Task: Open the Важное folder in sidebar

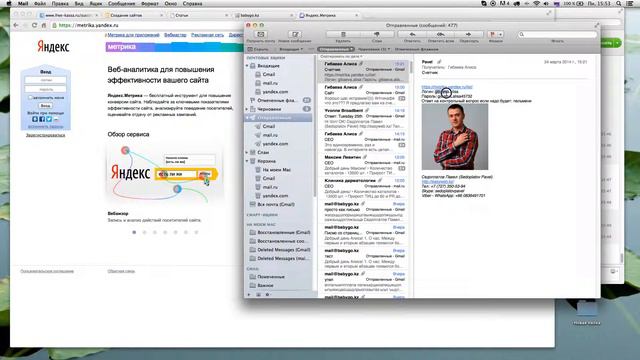Action: pos(265,285)
